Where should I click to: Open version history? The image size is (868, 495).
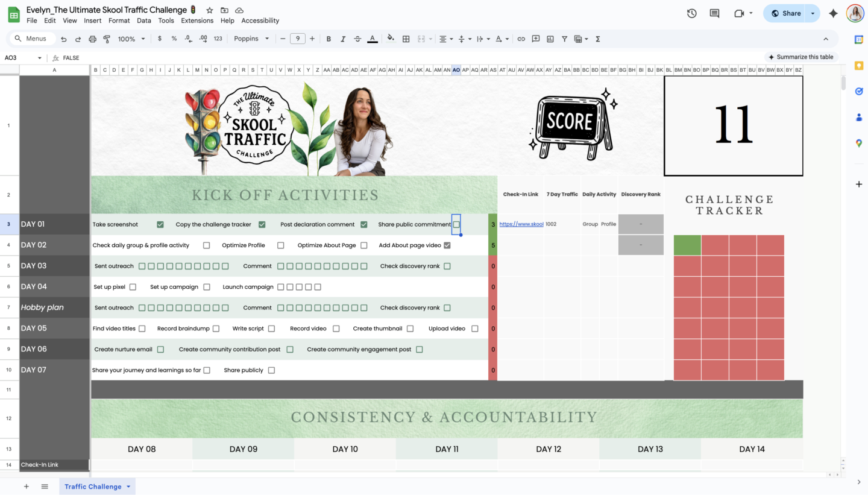(692, 13)
